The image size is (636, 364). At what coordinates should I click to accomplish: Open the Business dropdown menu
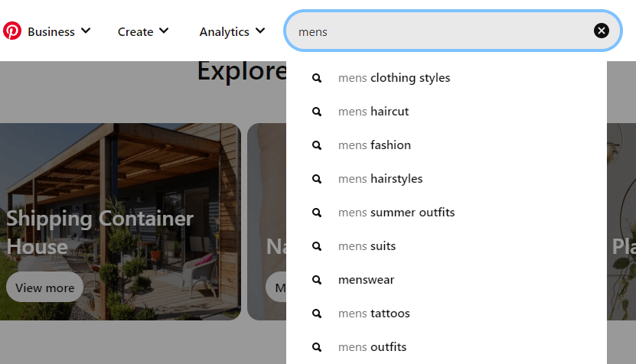pyautogui.click(x=59, y=31)
